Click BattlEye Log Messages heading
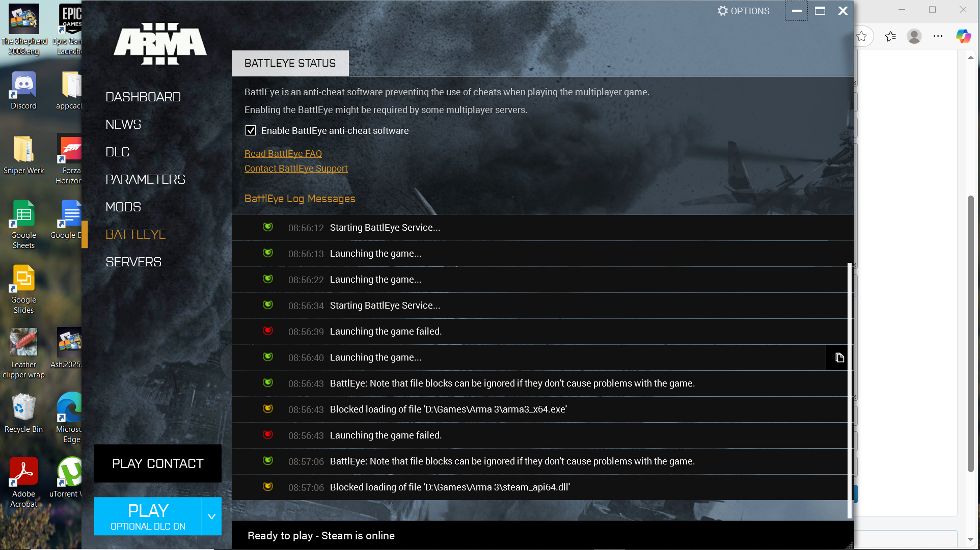 click(x=300, y=199)
